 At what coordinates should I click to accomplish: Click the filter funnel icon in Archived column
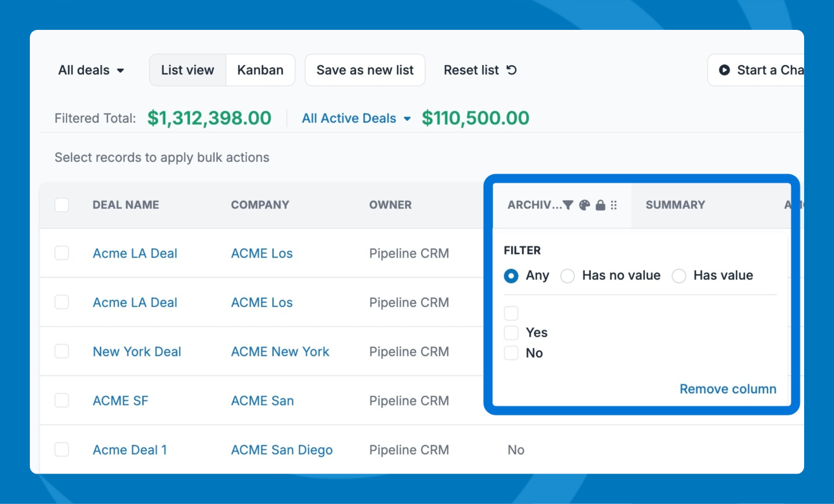click(x=568, y=205)
